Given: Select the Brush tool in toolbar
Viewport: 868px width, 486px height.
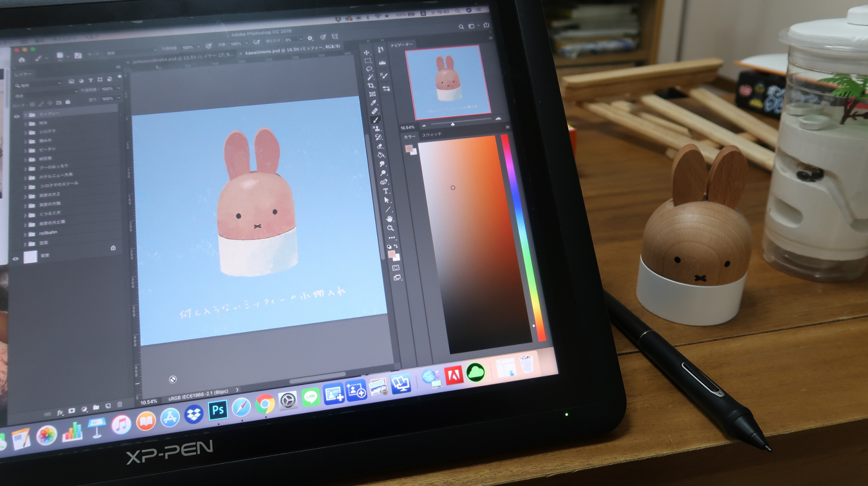Looking at the screenshot, I should click(375, 120).
